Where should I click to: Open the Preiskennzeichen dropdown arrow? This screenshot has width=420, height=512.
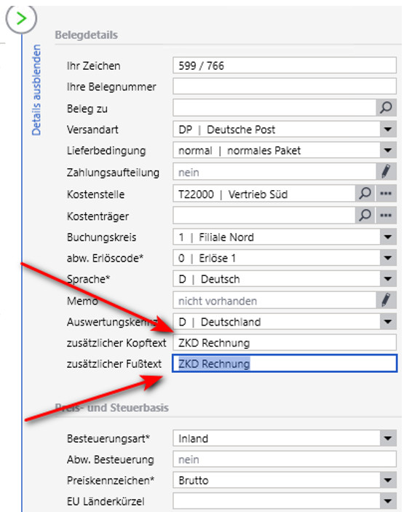pyautogui.click(x=388, y=480)
